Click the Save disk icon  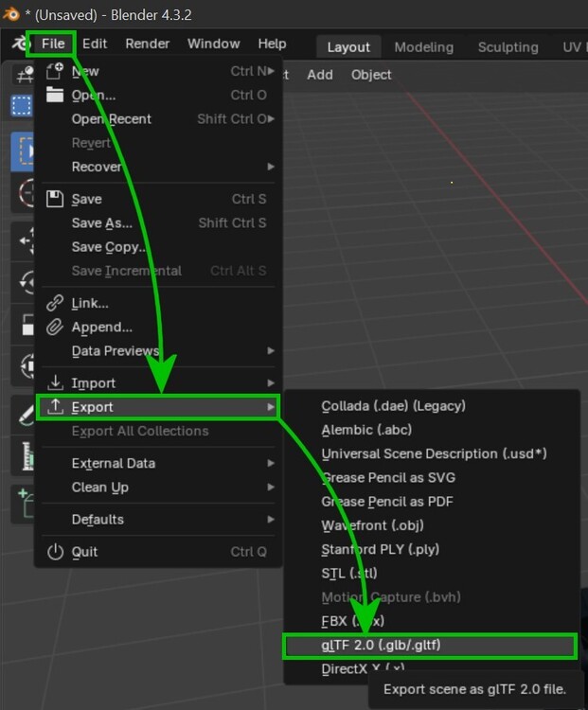click(55, 199)
